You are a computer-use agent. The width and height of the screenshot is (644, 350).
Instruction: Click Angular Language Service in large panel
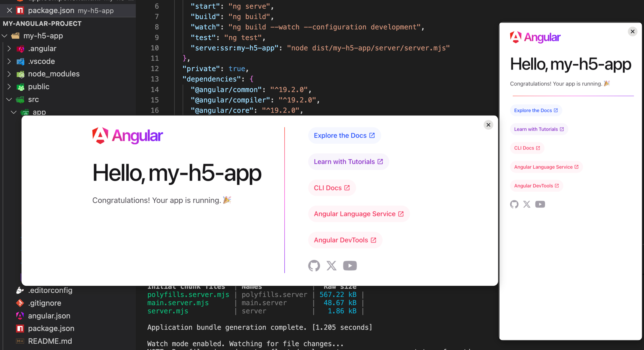pos(358,214)
